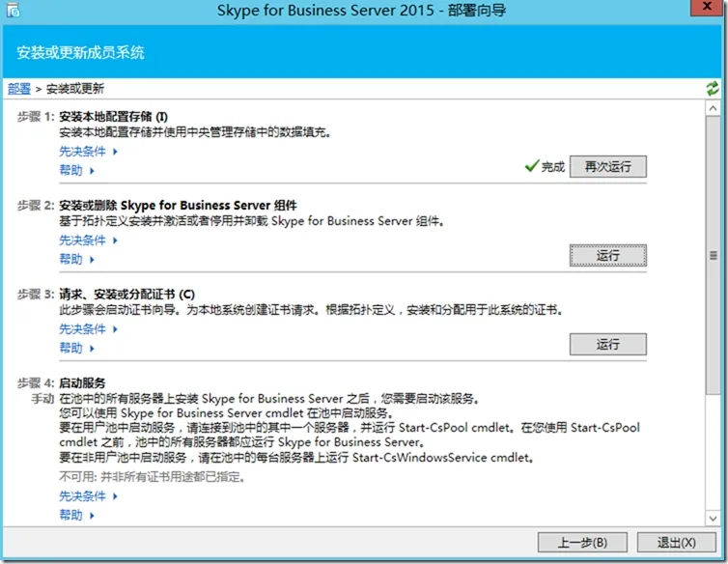The height and width of the screenshot is (564, 728).
Task: Click the 退出(X) button
Action: 676,542
